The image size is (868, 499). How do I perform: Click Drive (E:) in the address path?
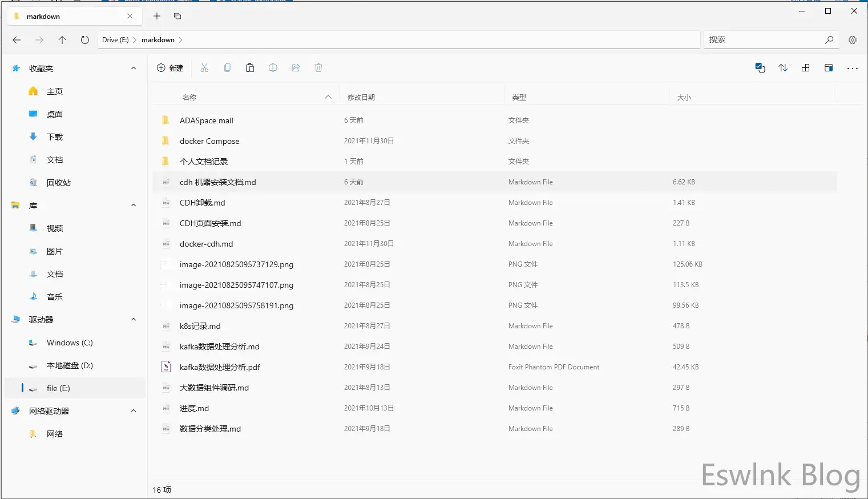pyautogui.click(x=115, y=40)
